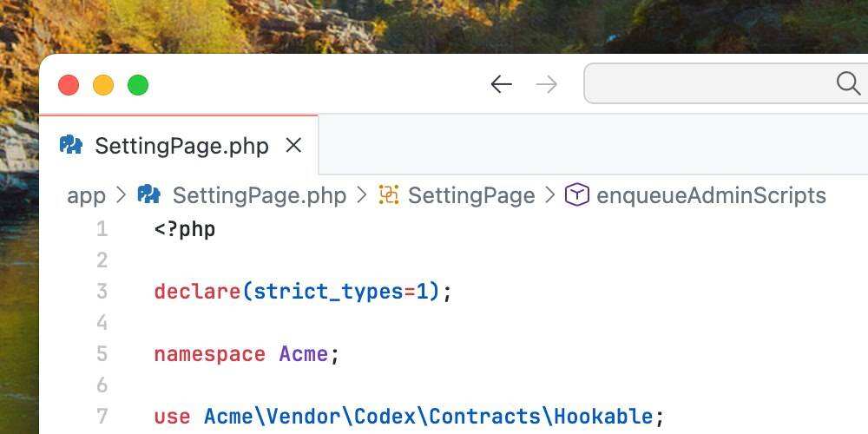Image resolution: width=868 pixels, height=434 pixels.
Task: Open the app folder breadcrumb
Action: click(86, 195)
